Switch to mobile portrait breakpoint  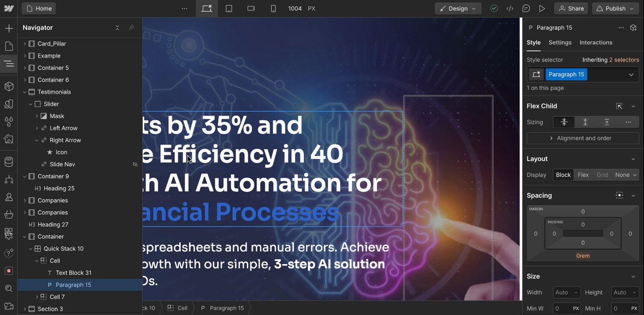(273, 8)
